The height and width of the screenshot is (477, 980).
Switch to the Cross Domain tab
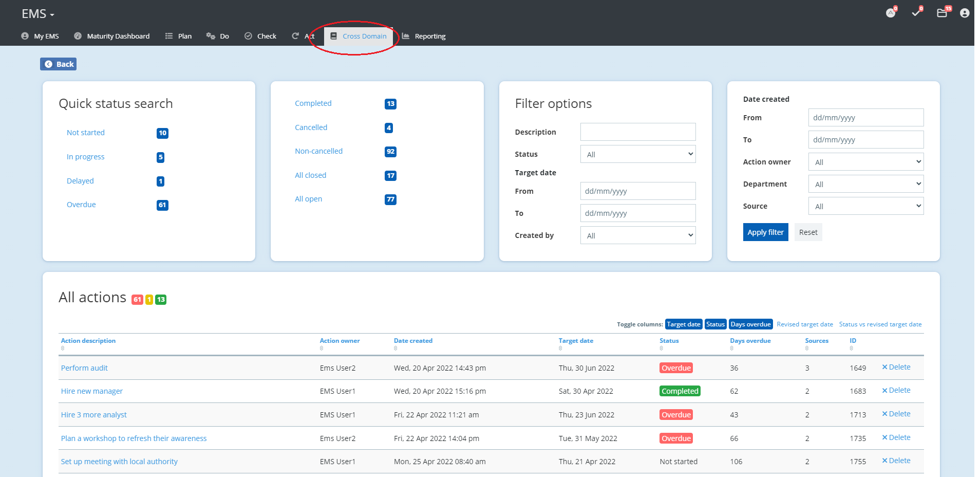(359, 36)
